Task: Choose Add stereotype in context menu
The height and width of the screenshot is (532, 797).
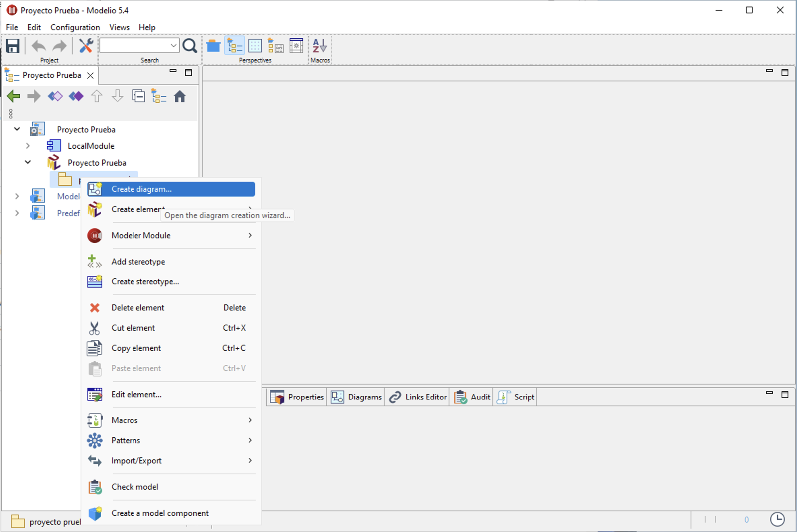Action: click(171, 262)
